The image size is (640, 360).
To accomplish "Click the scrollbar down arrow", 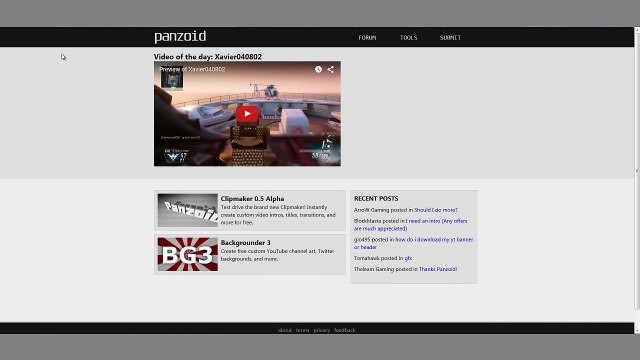I will coord(637,331).
